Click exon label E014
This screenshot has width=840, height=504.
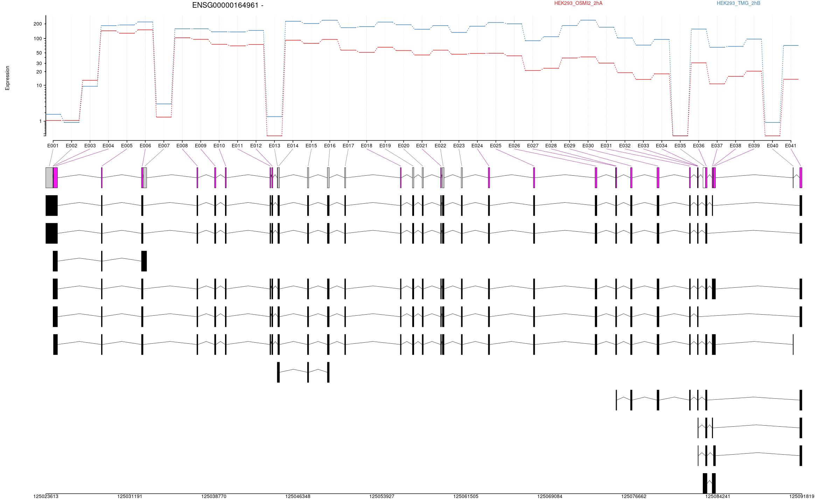293,146
